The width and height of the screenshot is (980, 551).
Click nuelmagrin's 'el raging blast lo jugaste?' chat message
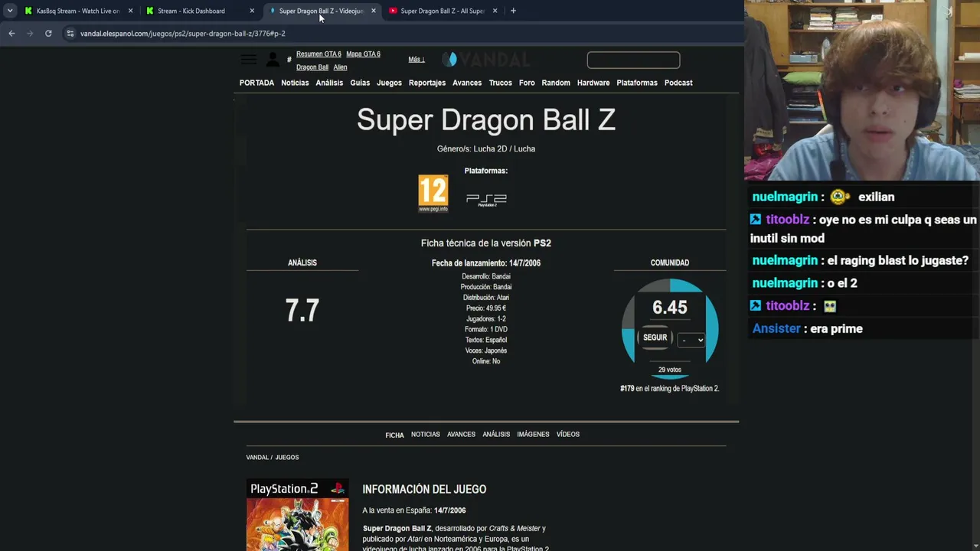pyautogui.click(x=861, y=261)
